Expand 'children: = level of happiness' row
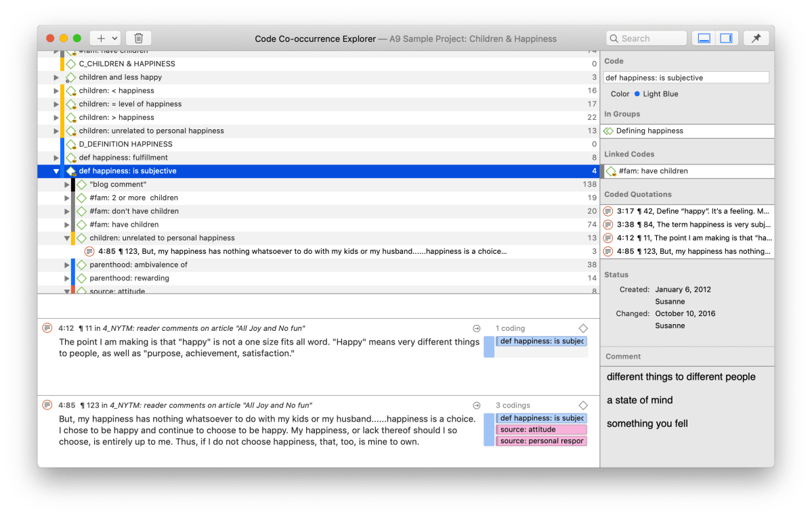812x517 pixels. coord(56,104)
